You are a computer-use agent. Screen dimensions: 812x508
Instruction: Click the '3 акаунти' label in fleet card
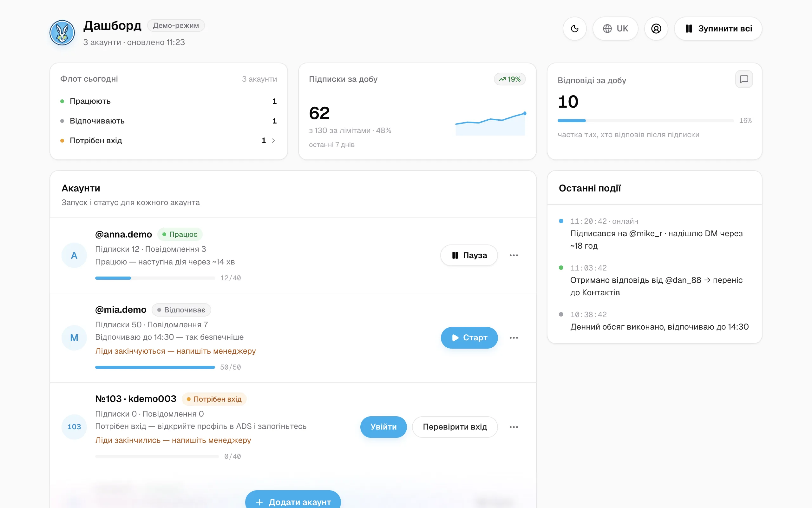pyautogui.click(x=259, y=79)
